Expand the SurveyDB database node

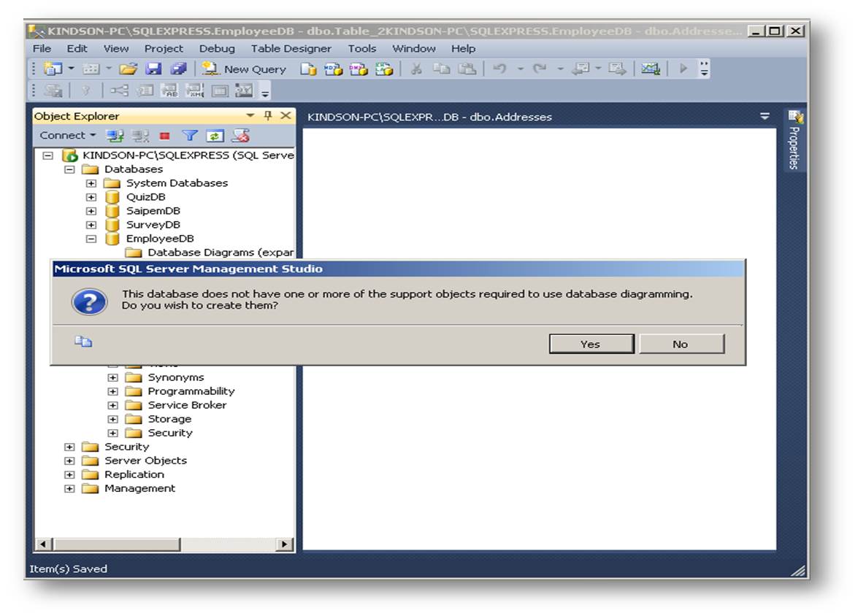tap(91, 224)
